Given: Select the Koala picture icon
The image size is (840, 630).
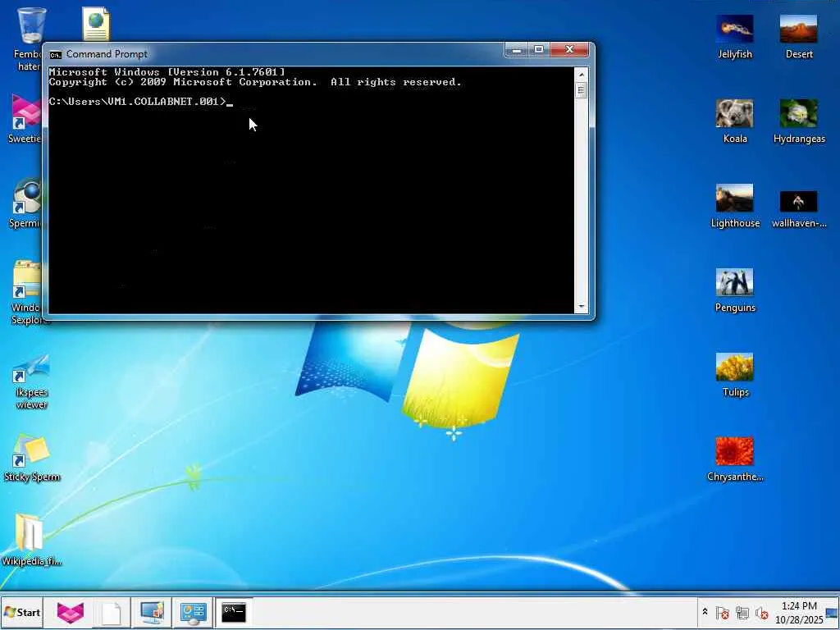Looking at the screenshot, I should [x=734, y=113].
